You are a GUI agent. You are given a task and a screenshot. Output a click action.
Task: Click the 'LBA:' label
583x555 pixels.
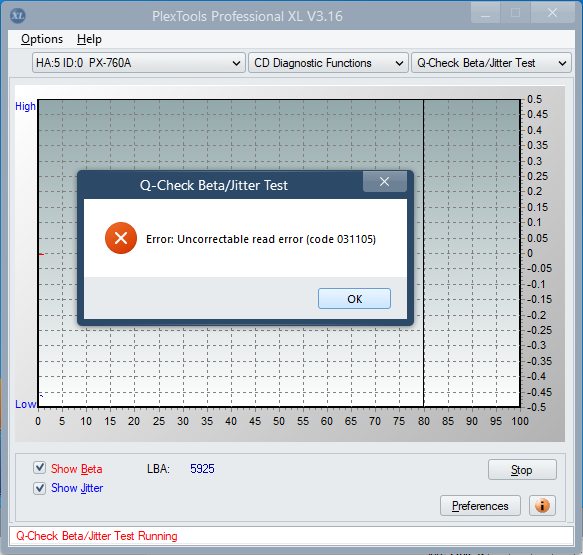tap(158, 469)
